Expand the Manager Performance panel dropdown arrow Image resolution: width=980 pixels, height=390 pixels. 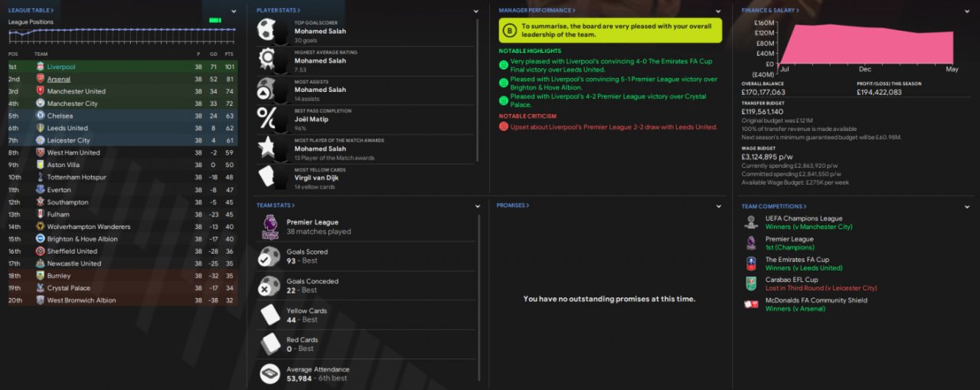[x=718, y=11]
